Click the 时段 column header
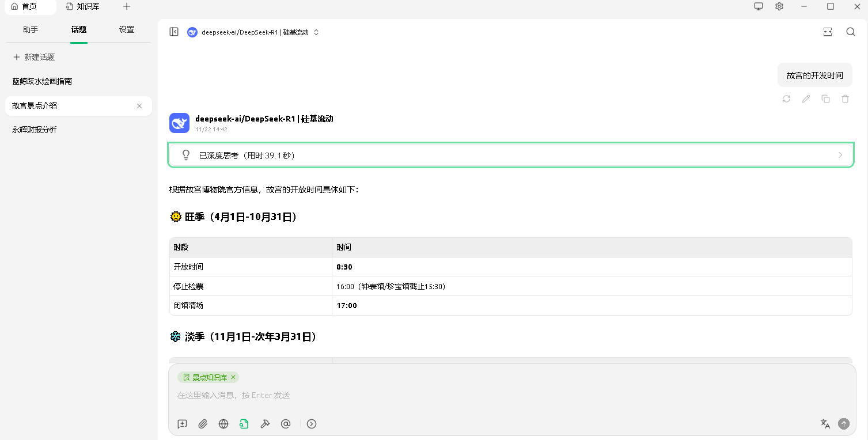The height and width of the screenshot is (440, 868). point(251,247)
